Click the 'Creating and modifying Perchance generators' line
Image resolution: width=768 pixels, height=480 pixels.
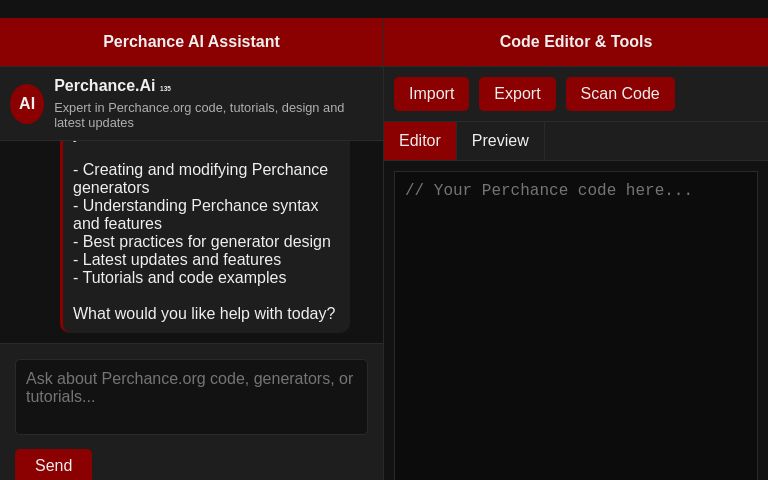coord(200,179)
